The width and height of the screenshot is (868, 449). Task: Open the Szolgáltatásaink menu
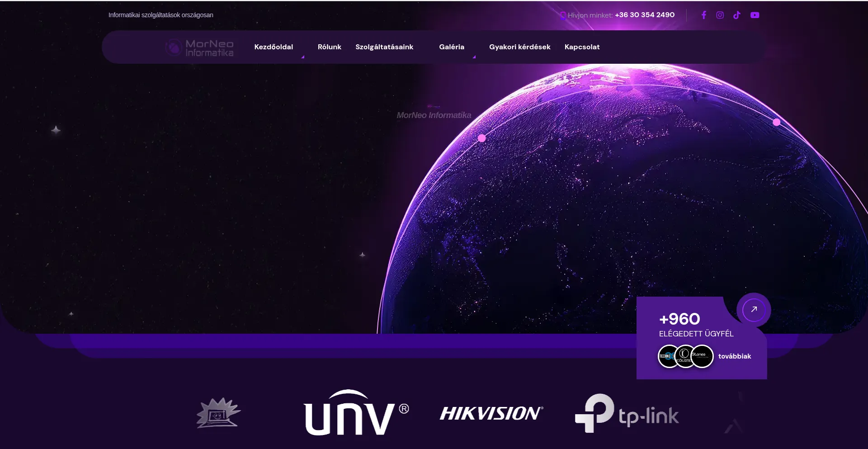[384, 47]
